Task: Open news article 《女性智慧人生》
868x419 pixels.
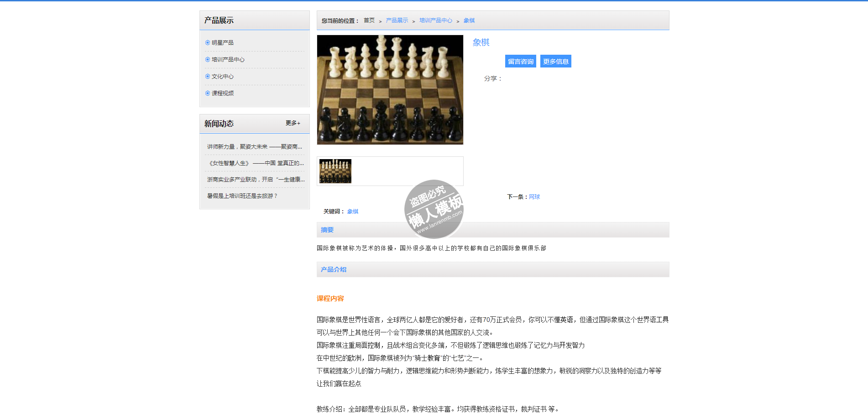Action: [x=256, y=163]
